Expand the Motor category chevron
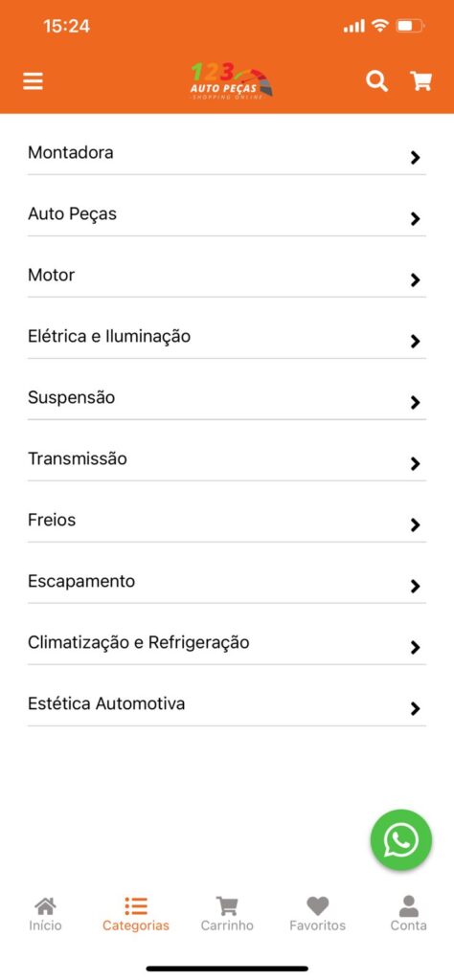 (x=415, y=280)
